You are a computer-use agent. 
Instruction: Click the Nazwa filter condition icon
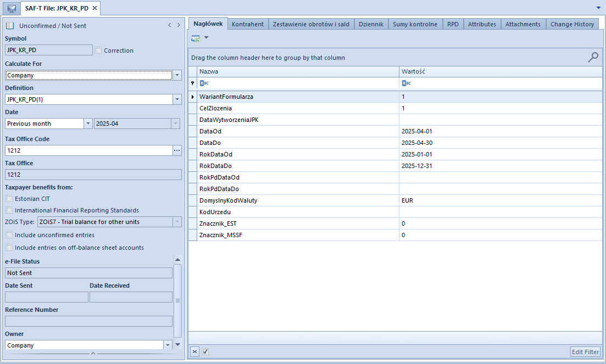point(204,83)
